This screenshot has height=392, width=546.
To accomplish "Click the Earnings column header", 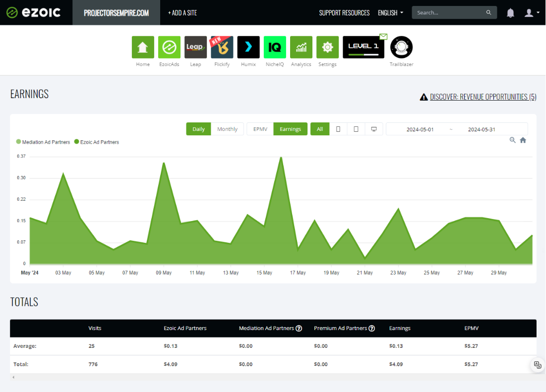I will [x=400, y=329].
